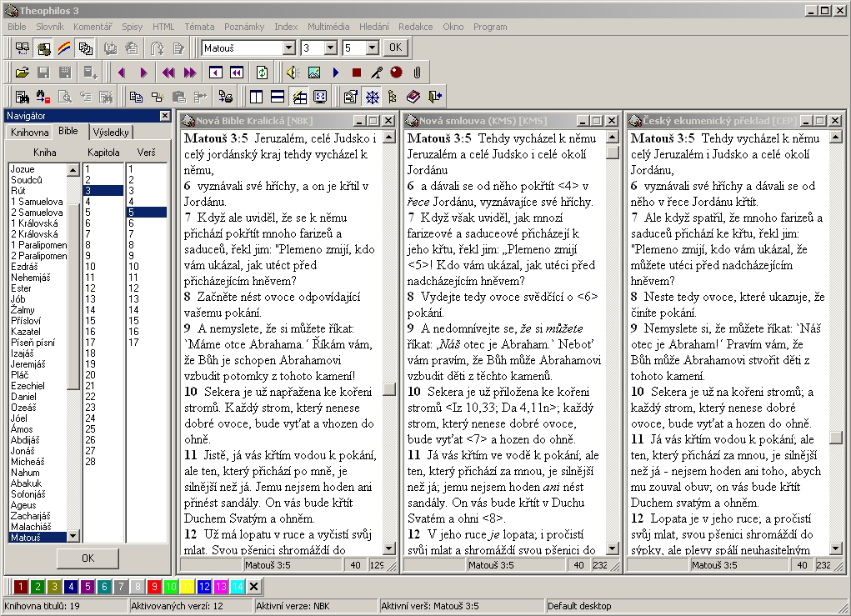The image size is (851, 616).
Task: Click the blue snowflake toolbar icon
Action: click(373, 98)
